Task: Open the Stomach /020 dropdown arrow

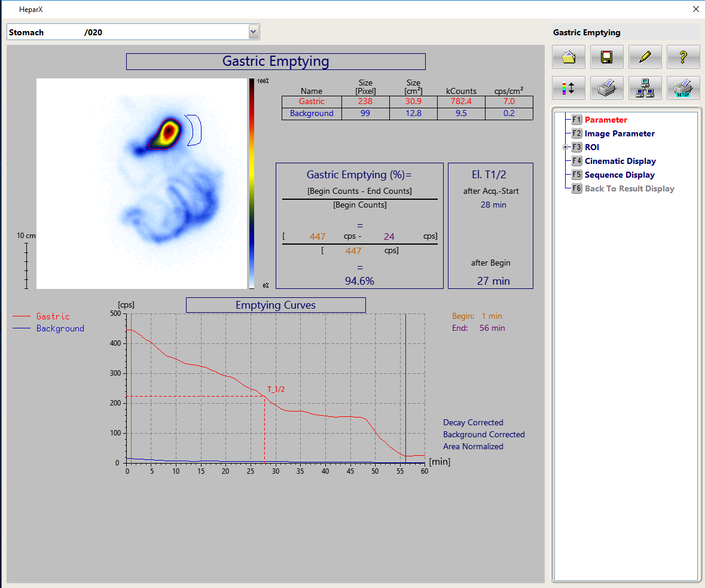Action: tap(254, 32)
